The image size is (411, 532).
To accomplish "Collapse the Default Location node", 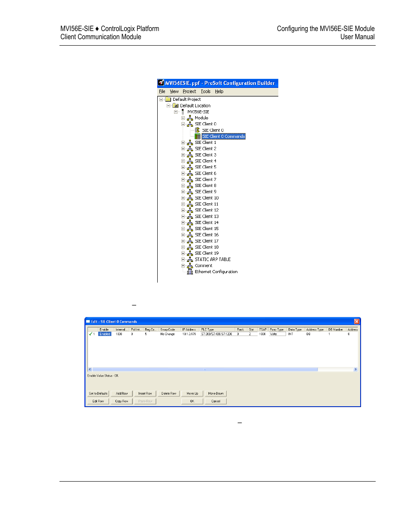I will tap(168, 106).
